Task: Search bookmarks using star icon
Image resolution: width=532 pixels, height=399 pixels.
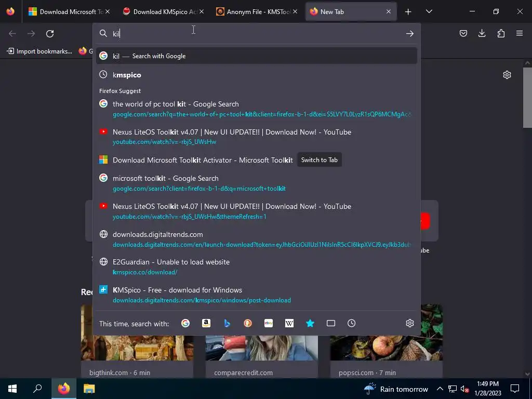Action: coord(310,323)
